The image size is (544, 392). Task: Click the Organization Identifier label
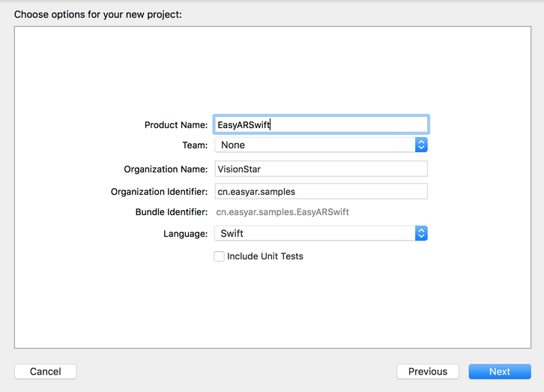pos(159,192)
